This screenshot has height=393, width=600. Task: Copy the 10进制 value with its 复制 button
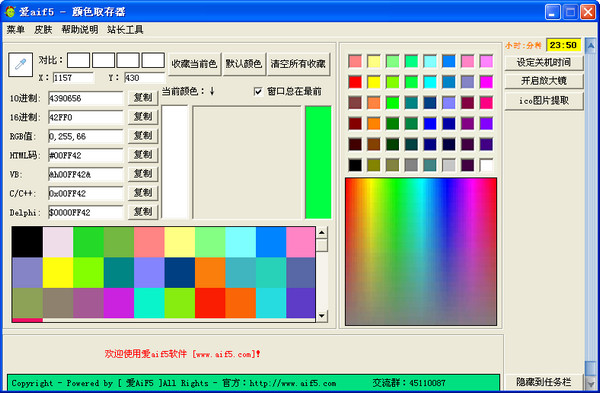[x=143, y=98]
